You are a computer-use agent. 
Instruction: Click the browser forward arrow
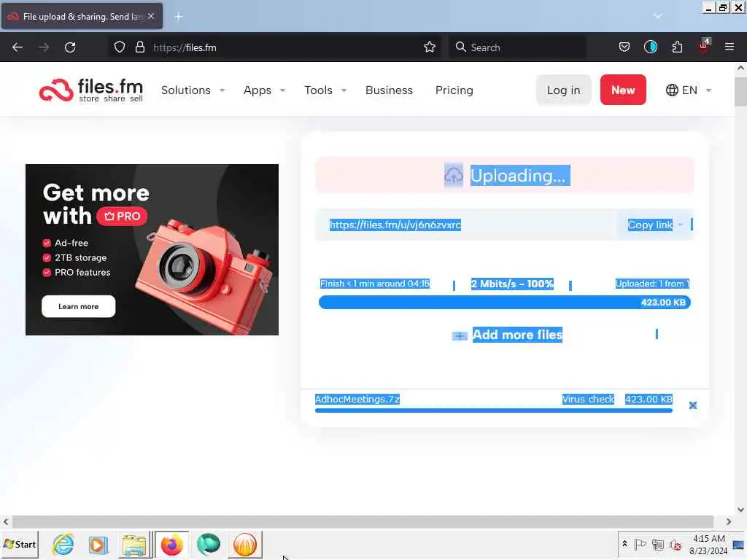pyautogui.click(x=43, y=47)
